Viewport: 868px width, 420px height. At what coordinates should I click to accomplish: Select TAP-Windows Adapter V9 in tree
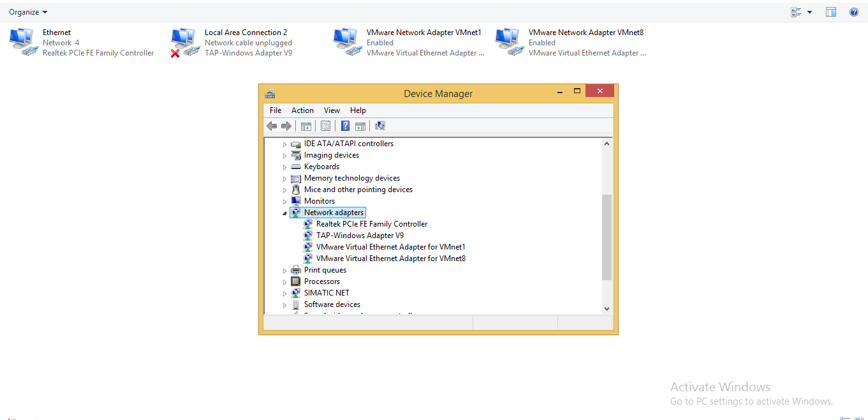(360, 236)
